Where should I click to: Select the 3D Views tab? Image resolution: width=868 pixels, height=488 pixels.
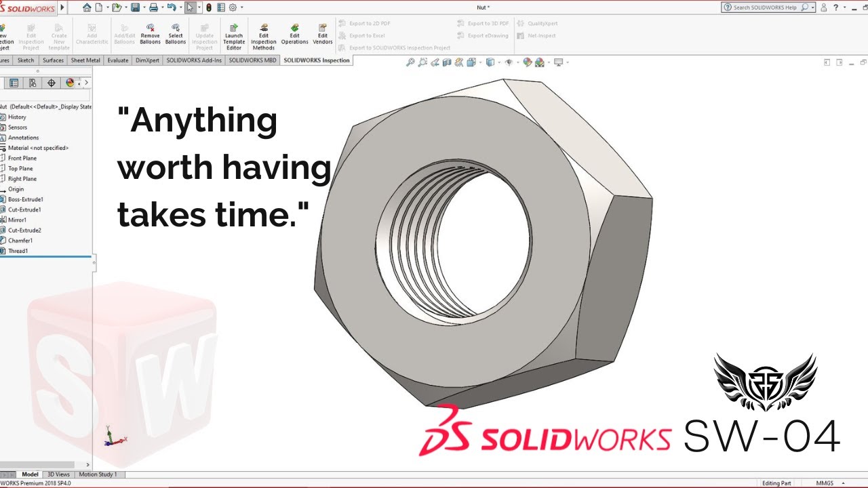(58, 474)
